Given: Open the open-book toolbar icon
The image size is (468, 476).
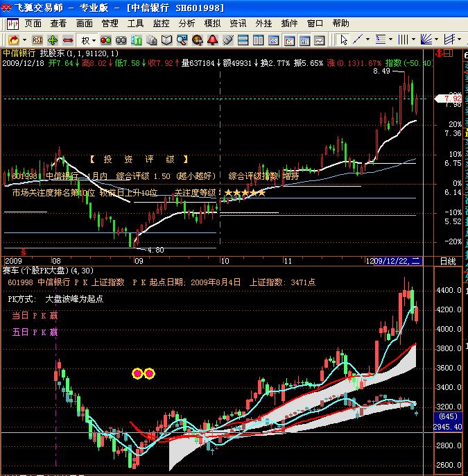Looking at the screenshot, I should [x=167, y=40].
